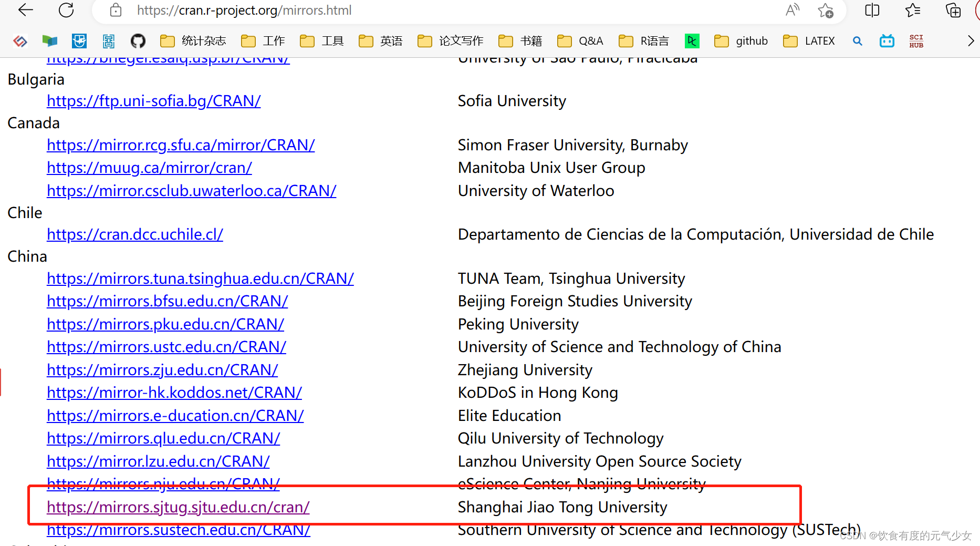Select the 'TUNA Team, Tsinghua University' text
980x546 pixels.
pyautogui.click(x=571, y=279)
